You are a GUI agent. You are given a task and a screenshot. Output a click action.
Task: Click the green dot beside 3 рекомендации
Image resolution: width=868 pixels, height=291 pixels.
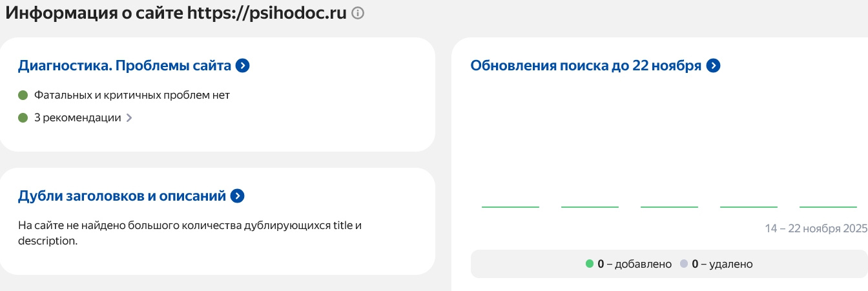pos(23,117)
